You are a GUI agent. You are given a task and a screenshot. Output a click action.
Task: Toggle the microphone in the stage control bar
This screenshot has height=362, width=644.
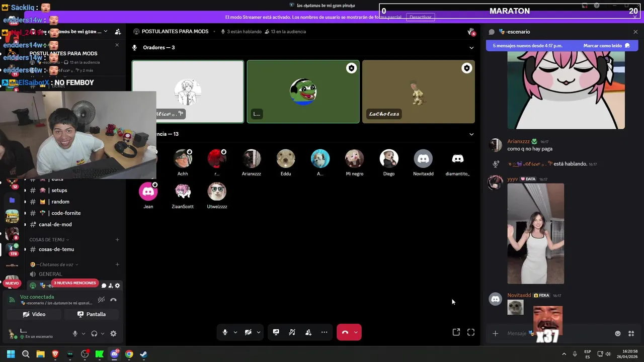tap(225, 332)
